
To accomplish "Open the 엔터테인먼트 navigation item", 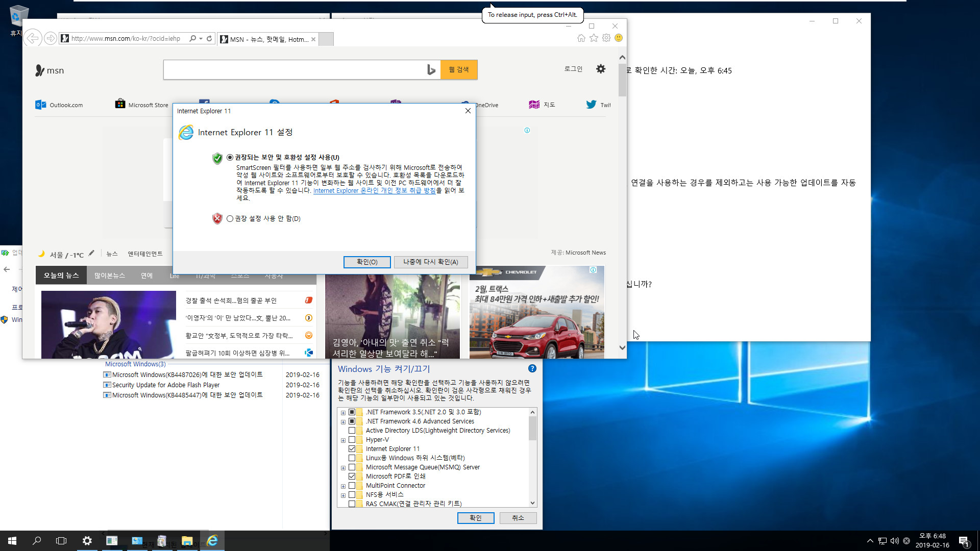I will [145, 254].
